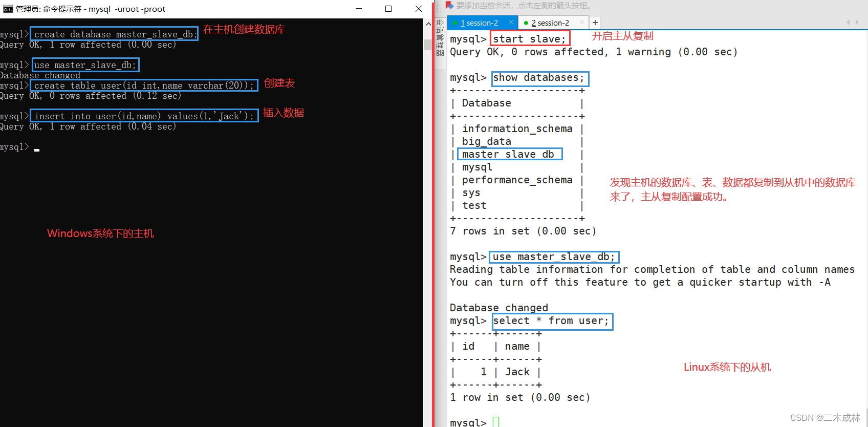Switch to the 1 session-2 tab
The width and height of the screenshot is (868, 427).
(479, 23)
